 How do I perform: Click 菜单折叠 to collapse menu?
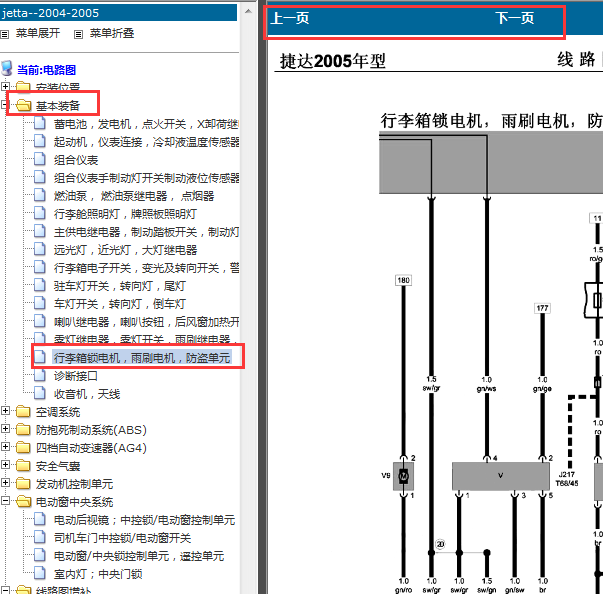(112, 33)
